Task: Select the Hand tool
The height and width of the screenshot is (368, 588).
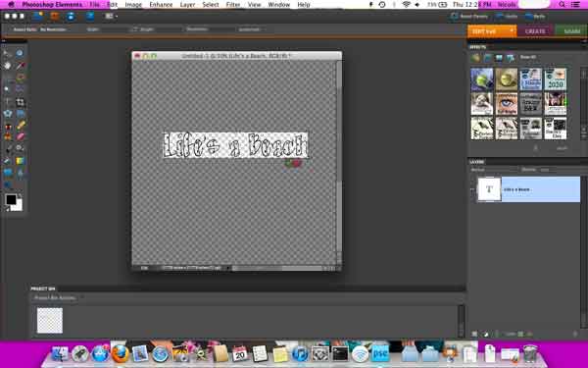Action: coord(8,66)
